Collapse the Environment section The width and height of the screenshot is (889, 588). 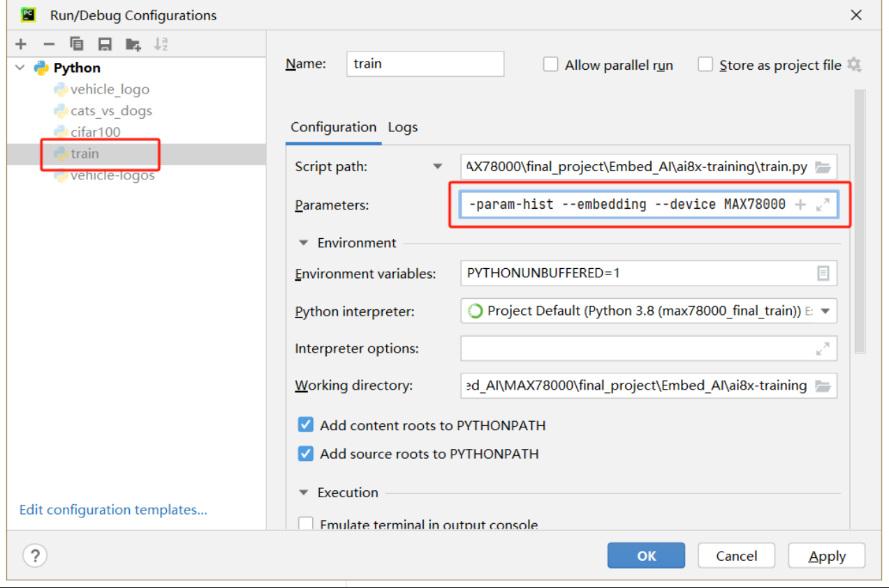[x=303, y=243]
